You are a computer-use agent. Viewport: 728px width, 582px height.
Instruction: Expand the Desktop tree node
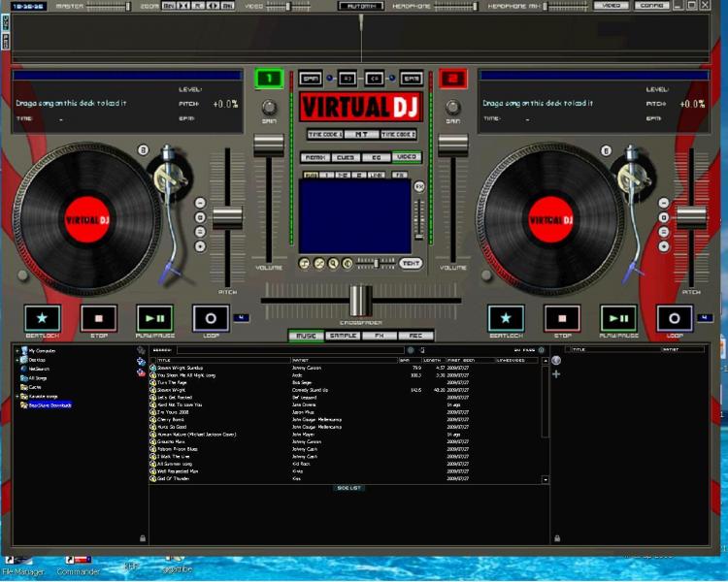coord(17,360)
